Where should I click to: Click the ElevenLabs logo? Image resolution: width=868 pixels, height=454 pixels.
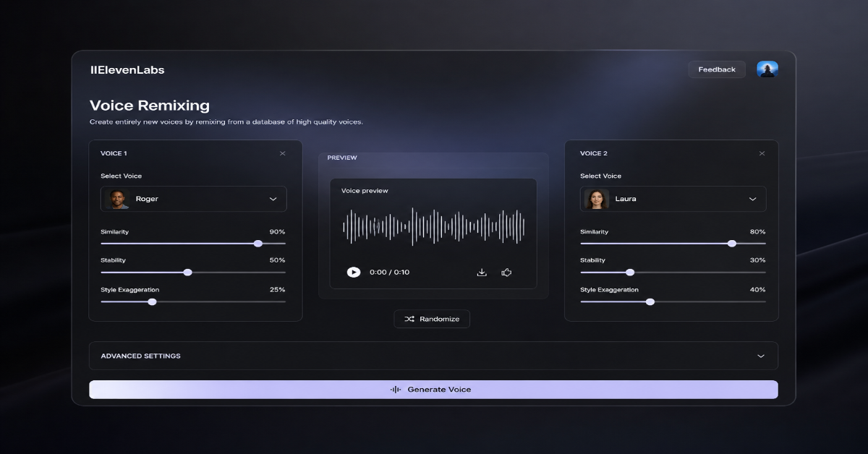(x=127, y=70)
